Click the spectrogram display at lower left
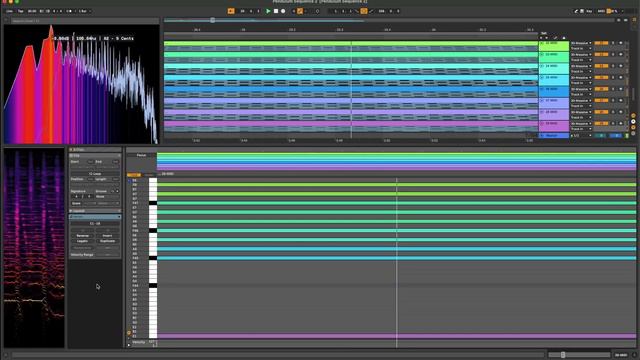The image size is (640, 360). tap(34, 248)
